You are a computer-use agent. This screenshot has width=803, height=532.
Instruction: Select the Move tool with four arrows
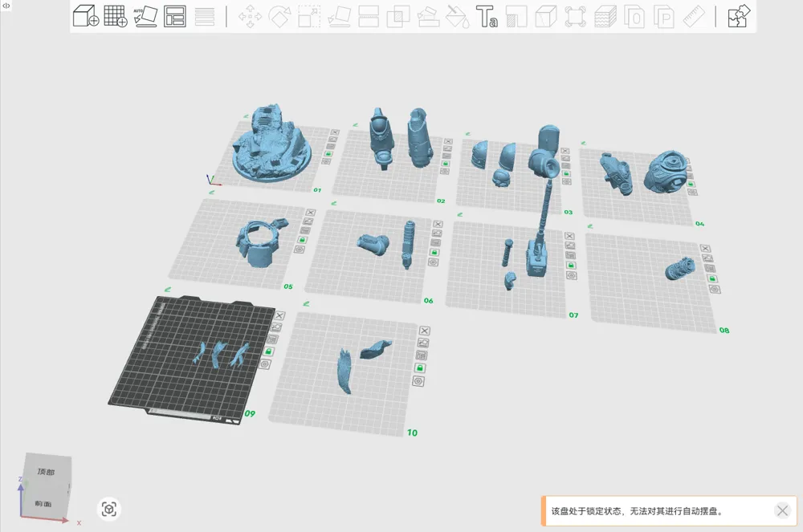[250, 16]
